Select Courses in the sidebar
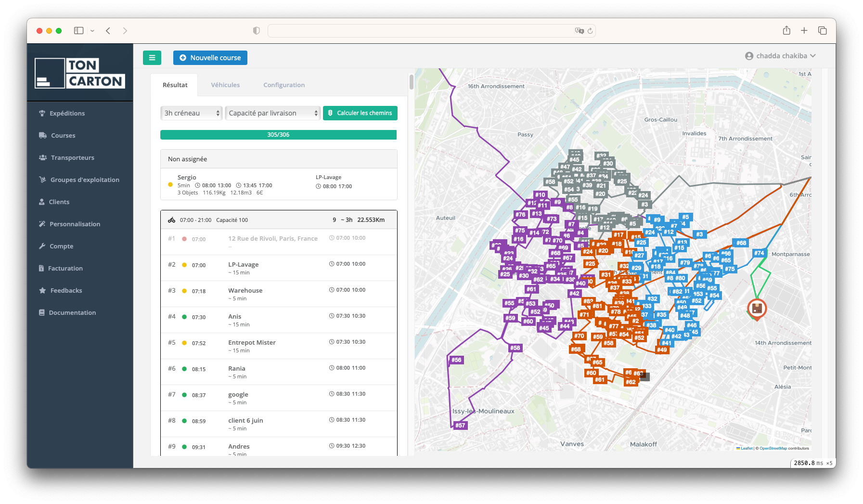Viewport: 863px width, 504px height. (63, 135)
